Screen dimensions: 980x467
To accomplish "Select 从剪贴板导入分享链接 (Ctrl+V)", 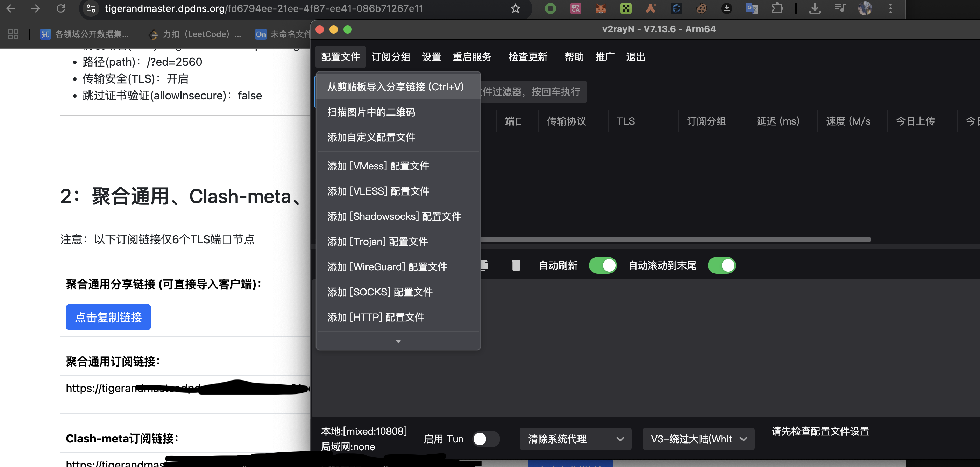I will 398,87.
